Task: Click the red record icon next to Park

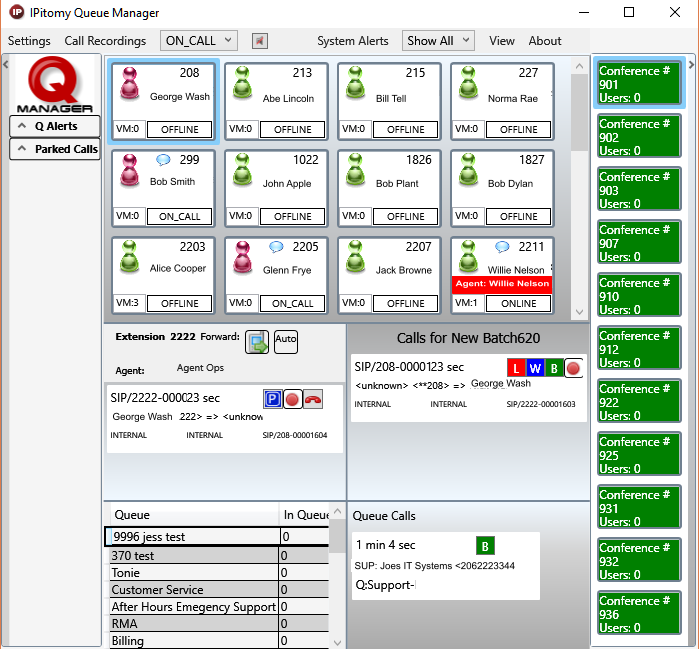Action: 292,399
